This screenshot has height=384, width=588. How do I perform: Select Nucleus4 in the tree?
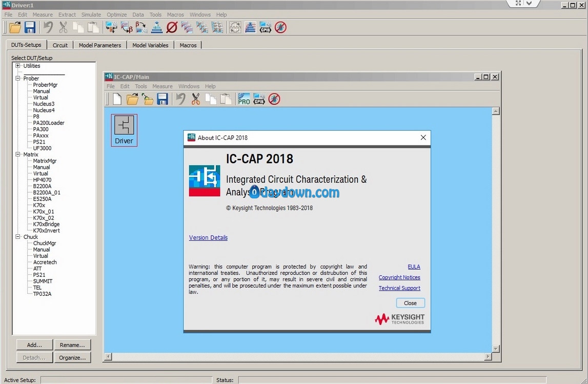(x=44, y=110)
